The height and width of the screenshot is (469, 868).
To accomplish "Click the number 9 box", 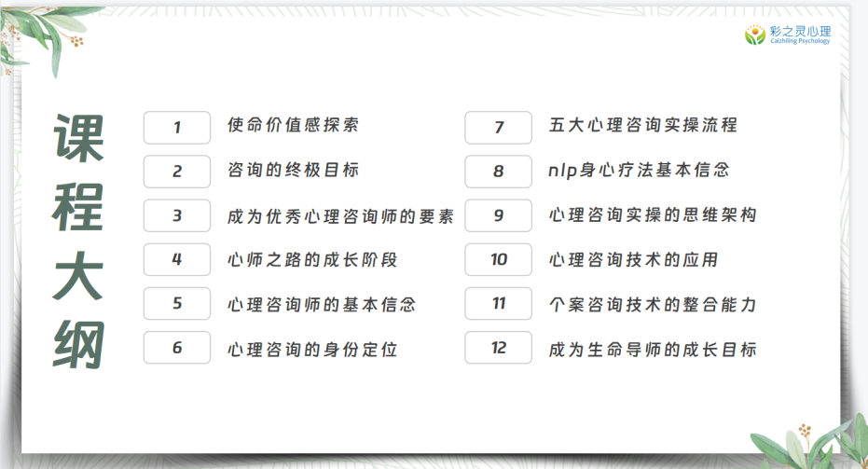I will click(x=498, y=215).
